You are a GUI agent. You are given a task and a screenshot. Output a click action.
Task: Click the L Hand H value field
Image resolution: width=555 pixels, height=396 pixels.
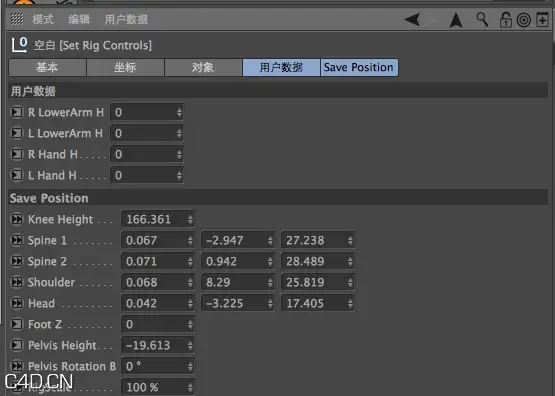click(147, 175)
